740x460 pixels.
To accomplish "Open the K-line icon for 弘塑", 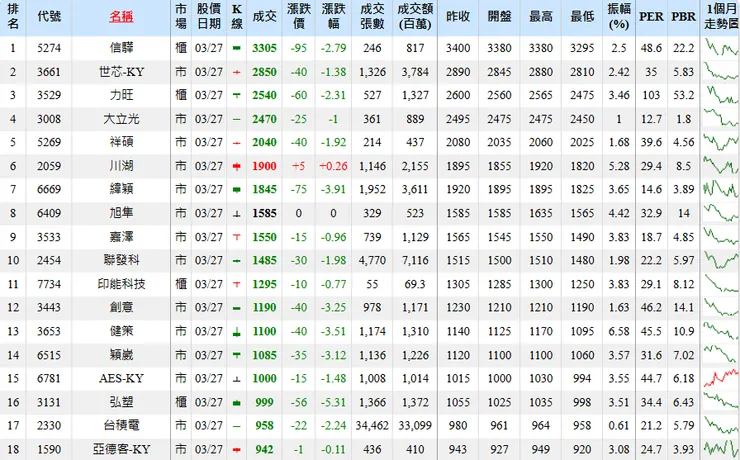I will [x=237, y=402].
